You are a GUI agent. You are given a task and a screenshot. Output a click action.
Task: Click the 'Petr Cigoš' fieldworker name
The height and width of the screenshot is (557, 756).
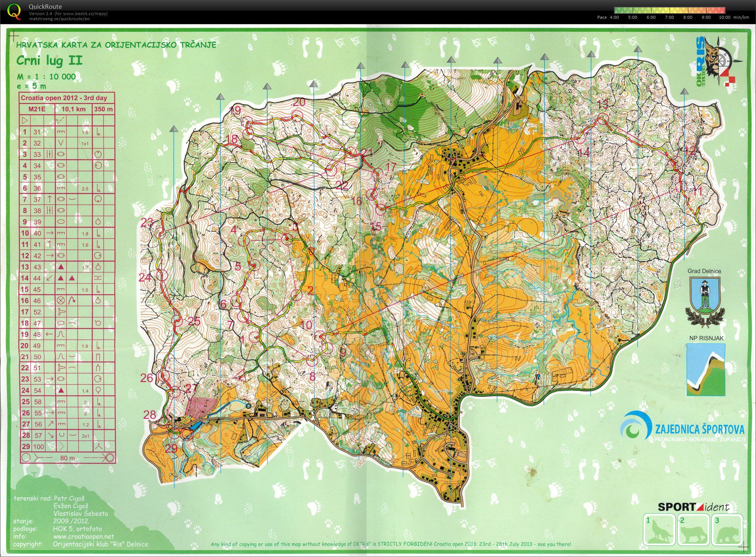click(x=69, y=499)
